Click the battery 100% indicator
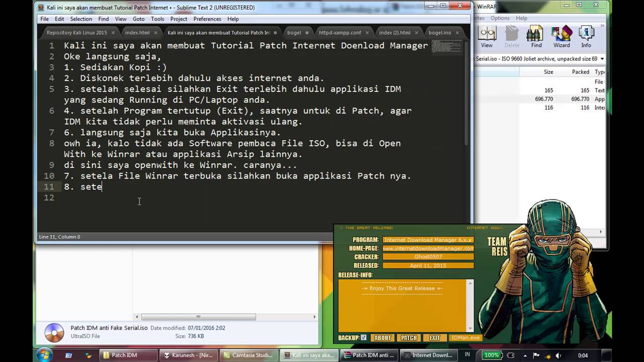Viewport: 644px width, 362px height. [x=492, y=355]
